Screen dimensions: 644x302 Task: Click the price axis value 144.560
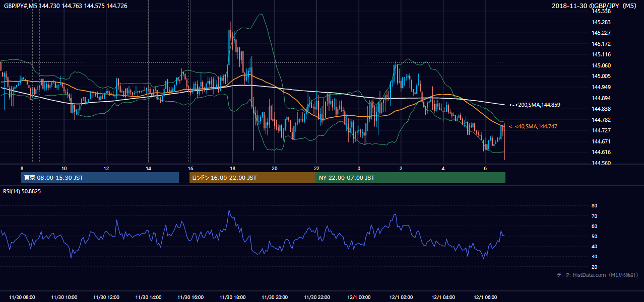[601, 163]
